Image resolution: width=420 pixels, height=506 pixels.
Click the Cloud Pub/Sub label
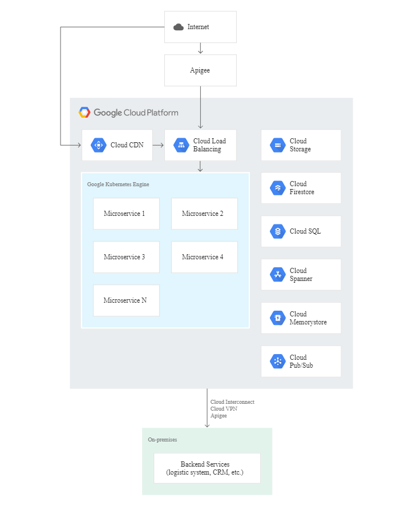[x=301, y=362]
